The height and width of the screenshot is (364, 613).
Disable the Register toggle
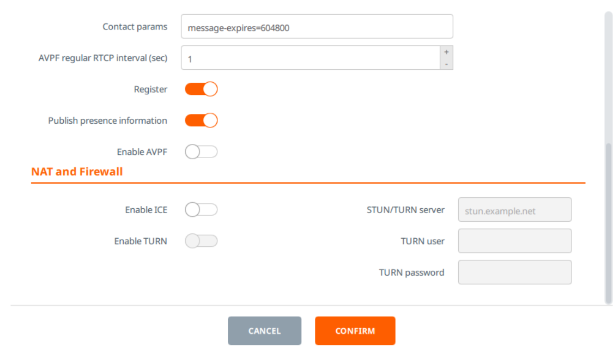[x=202, y=89]
